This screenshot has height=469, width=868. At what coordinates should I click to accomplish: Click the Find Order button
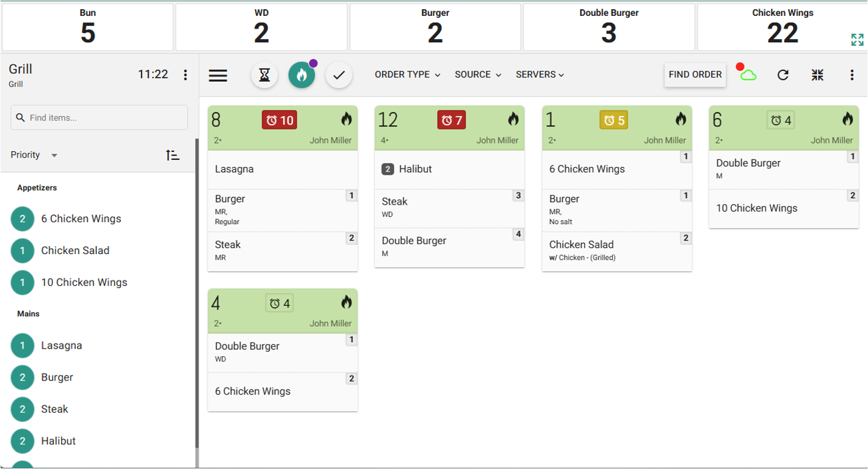pyautogui.click(x=695, y=75)
